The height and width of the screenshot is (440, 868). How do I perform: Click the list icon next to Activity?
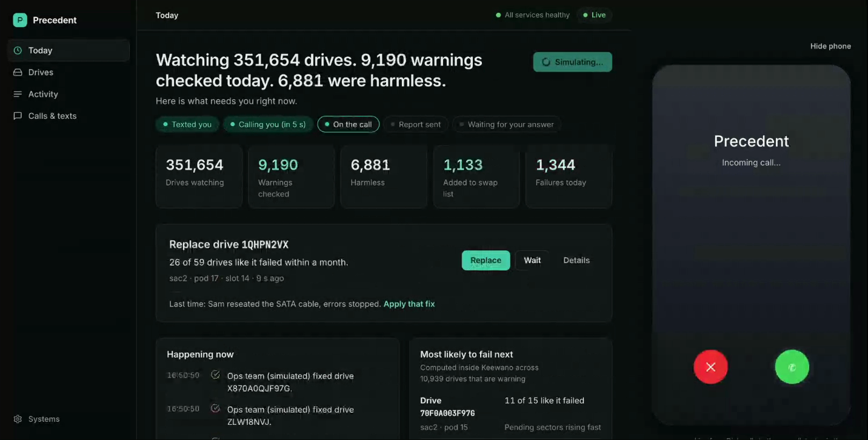(18, 94)
